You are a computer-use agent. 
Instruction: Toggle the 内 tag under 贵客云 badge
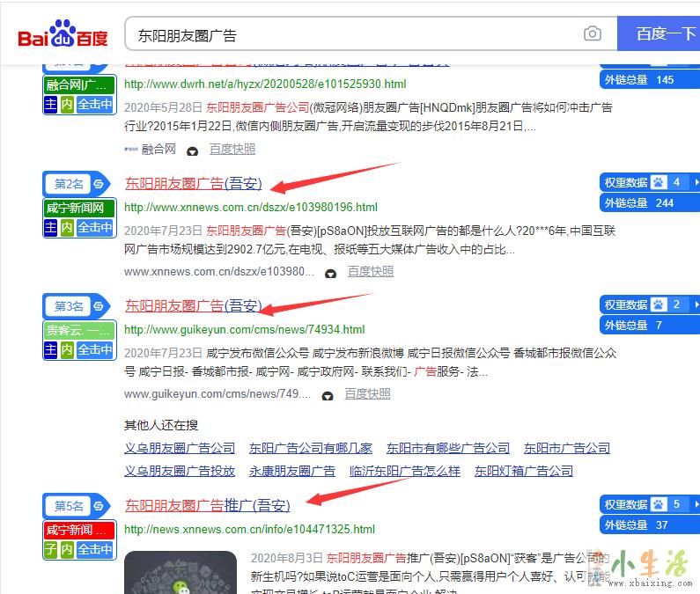pos(67,349)
